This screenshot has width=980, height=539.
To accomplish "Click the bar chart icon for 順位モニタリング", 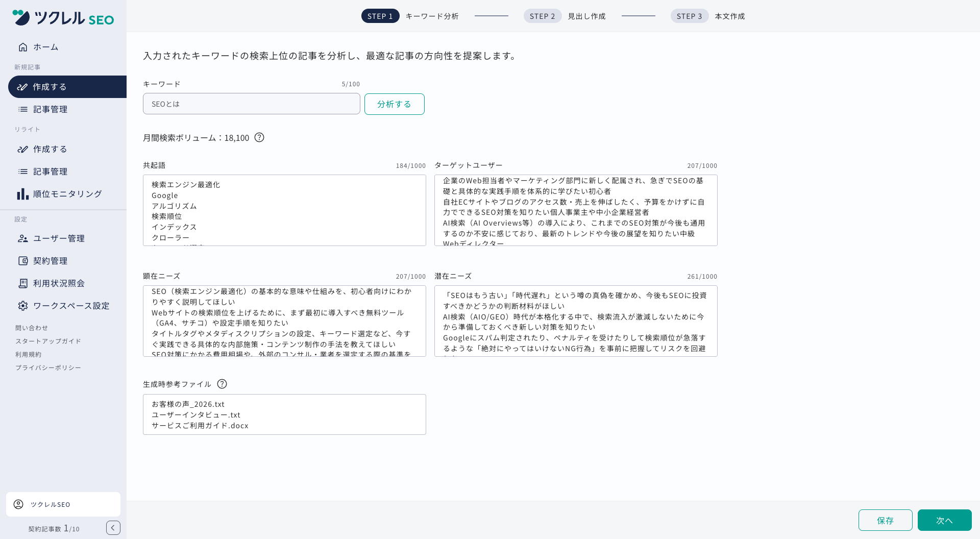I will (22, 194).
